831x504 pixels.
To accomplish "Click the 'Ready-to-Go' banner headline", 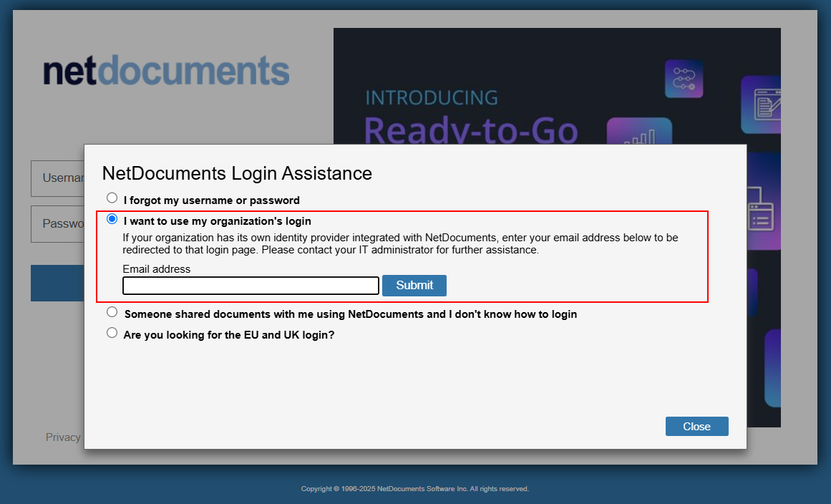I will [471, 130].
